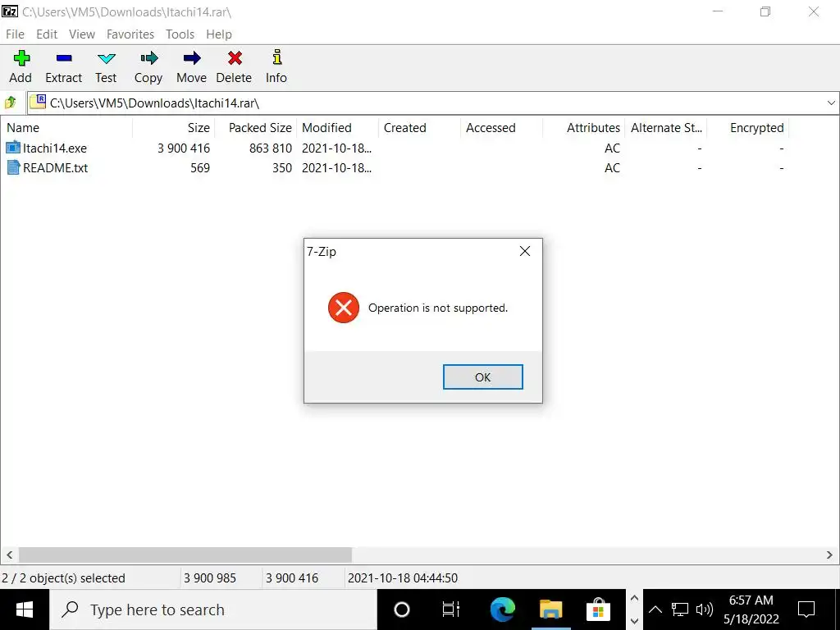Click the README.txt file name

tap(55, 167)
